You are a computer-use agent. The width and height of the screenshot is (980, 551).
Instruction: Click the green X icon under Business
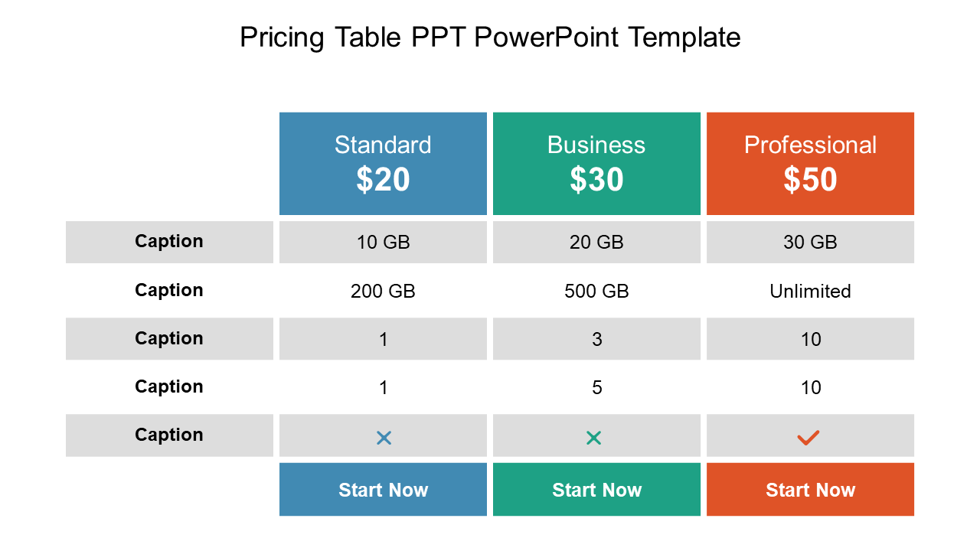click(593, 438)
